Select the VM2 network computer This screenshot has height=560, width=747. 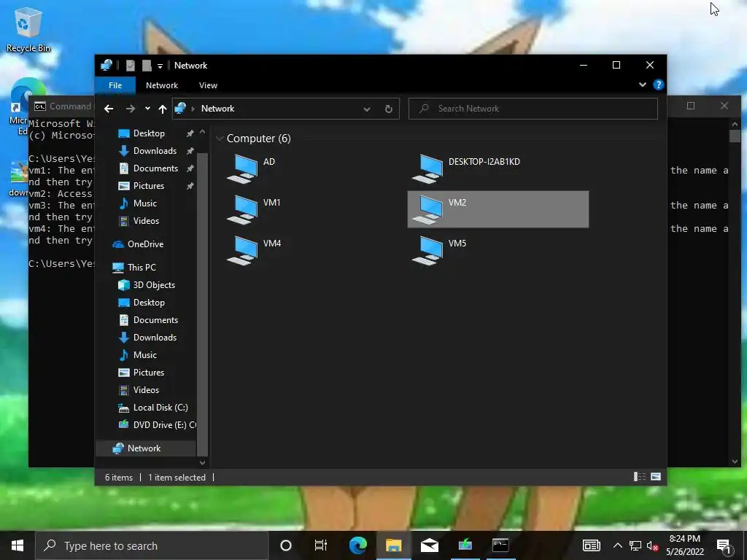pos(498,209)
